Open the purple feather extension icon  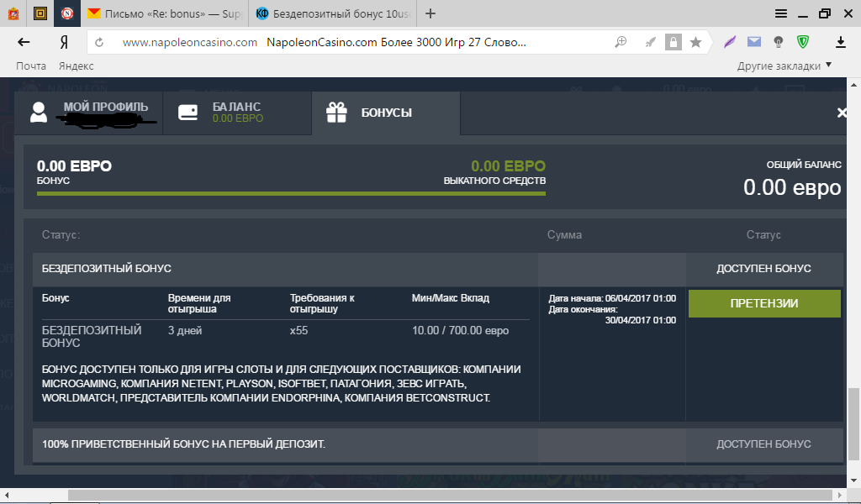point(730,42)
